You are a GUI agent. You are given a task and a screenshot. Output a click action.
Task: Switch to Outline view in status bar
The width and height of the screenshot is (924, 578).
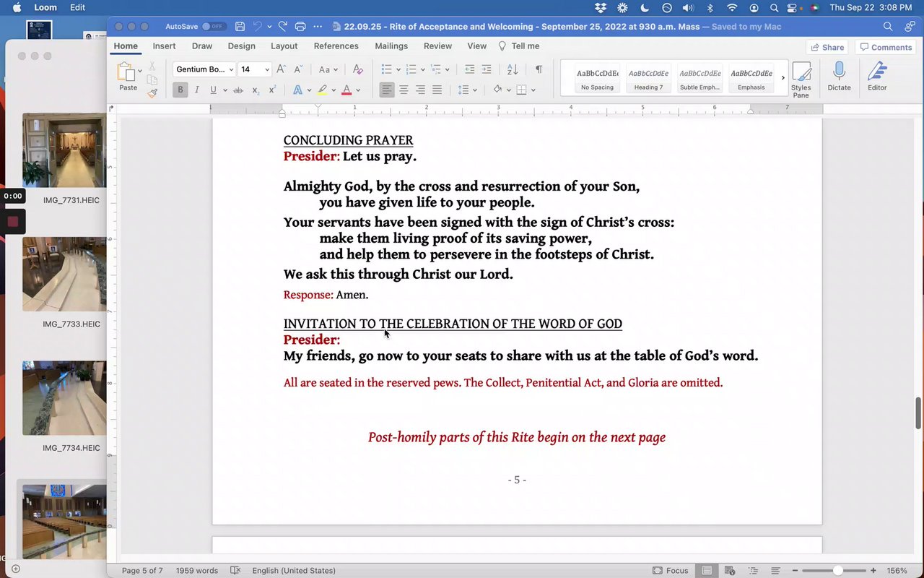pyautogui.click(x=753, y=571)
